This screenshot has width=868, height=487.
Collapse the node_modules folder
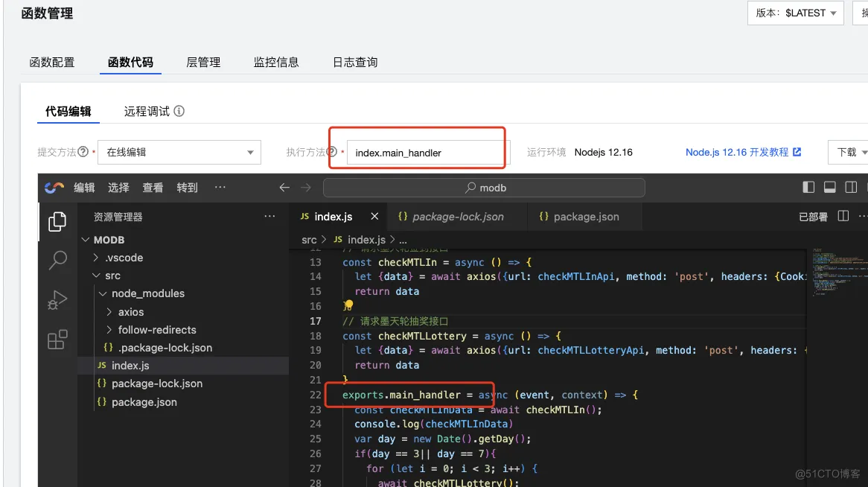coord(103,293)
